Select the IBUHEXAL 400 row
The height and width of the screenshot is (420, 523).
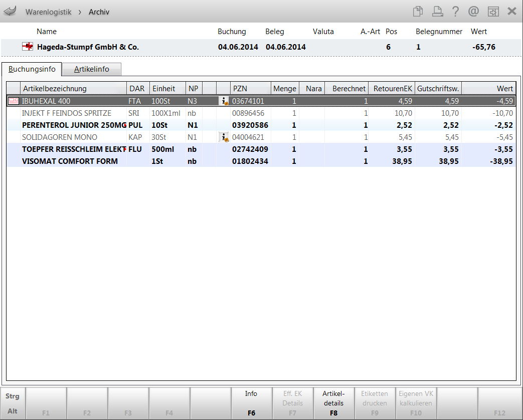(261, 101)
